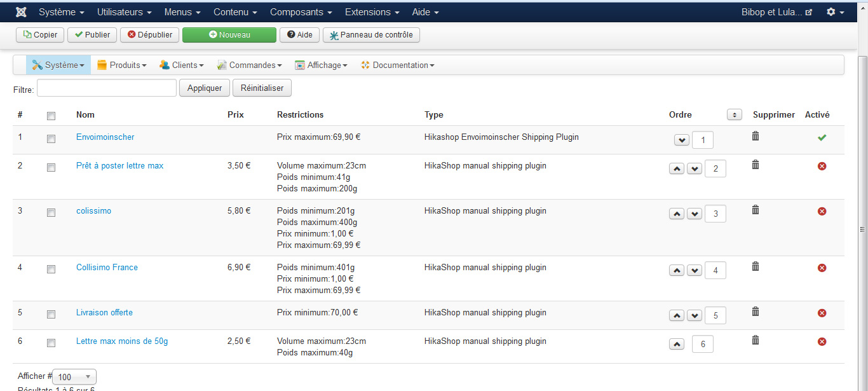Move Collisimo France row down

pyautogui.click(x=695, y=271)
